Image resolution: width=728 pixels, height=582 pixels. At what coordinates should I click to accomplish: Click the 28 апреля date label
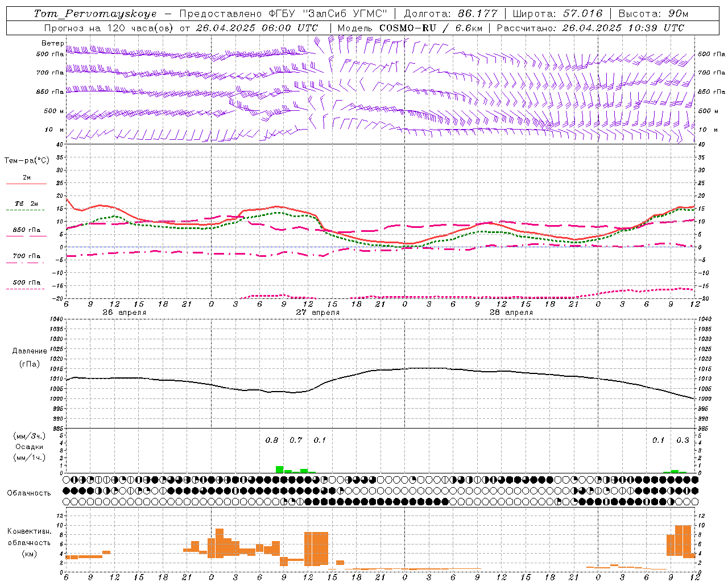click(511, 313)
